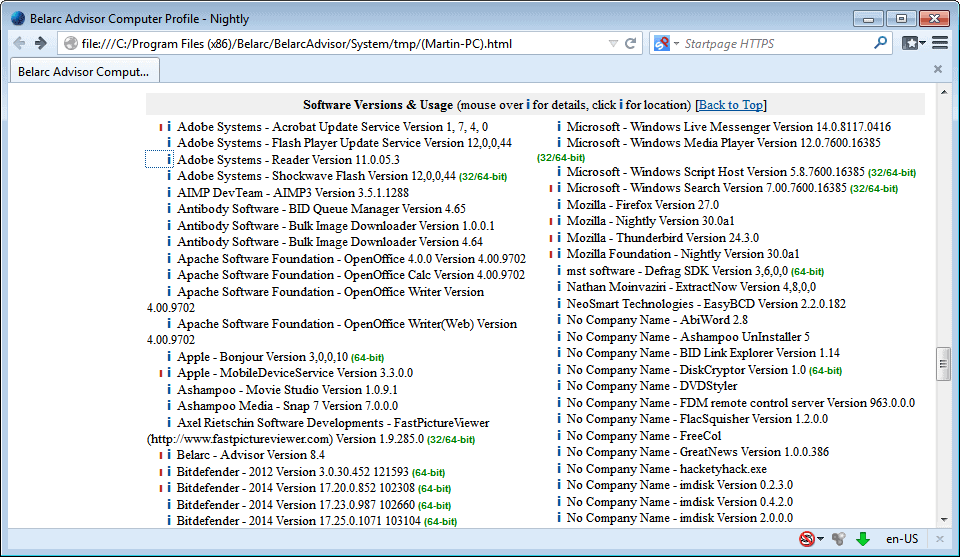The width and height of the screenshot is (960, 557).
Task: Click info icon for hacketyhack.exe
Action: (558, 469)
